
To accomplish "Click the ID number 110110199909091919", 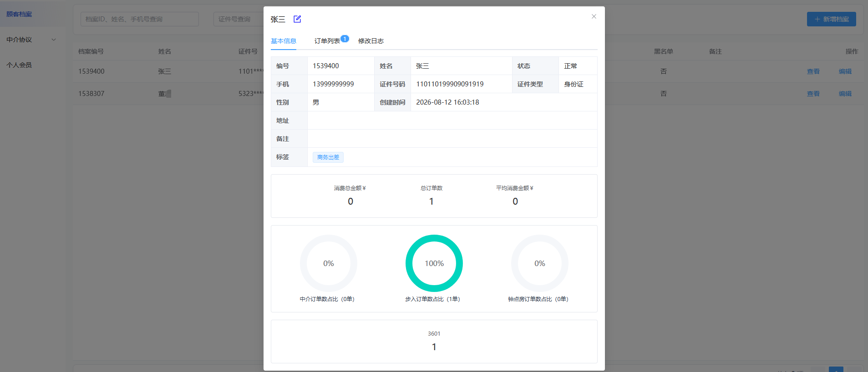I will click(x=450, y=84).
